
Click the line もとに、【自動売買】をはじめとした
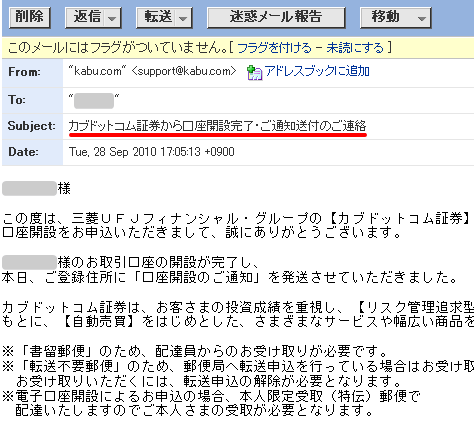[238, 322]
